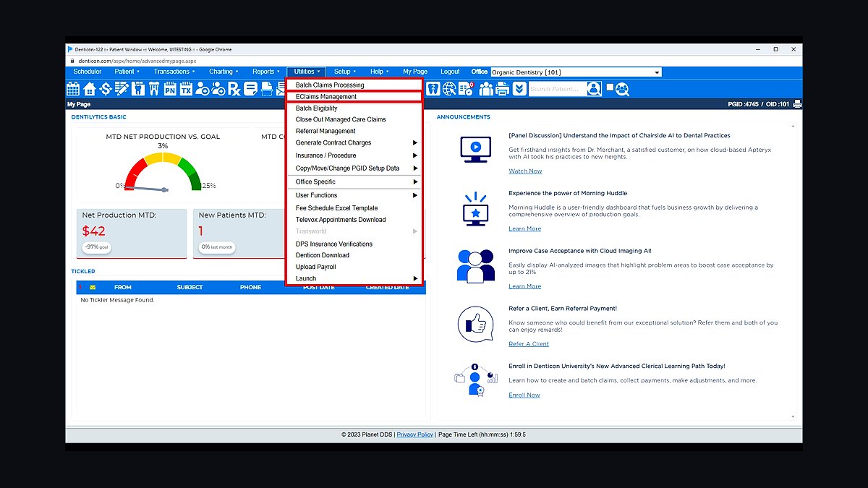
Task: Select Televox Appointments Download
Action: tap(341, 220)
